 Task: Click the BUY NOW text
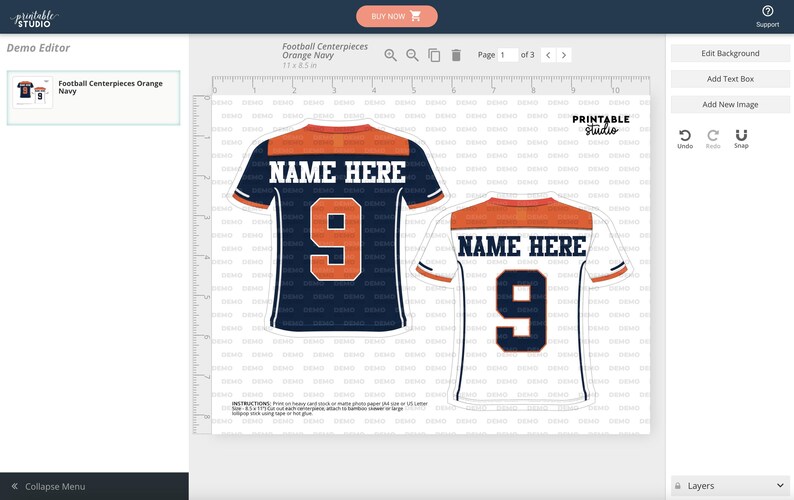388,16
